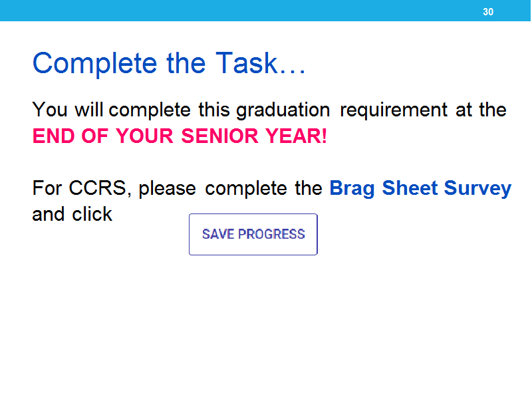Click the blue header bar

pyautogui.click(x=265, y=11)
